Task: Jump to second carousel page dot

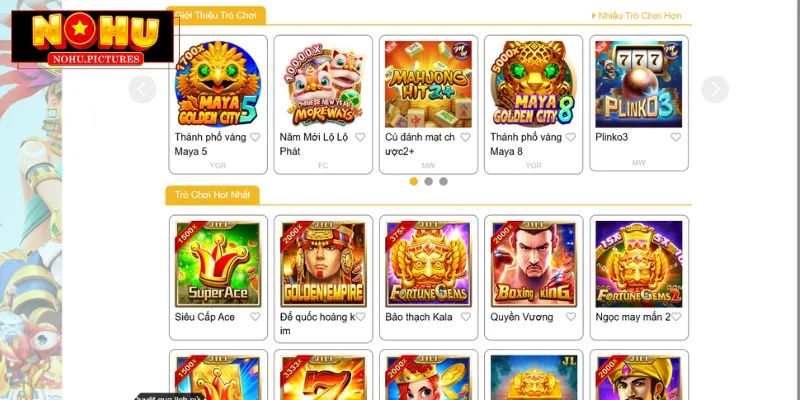Action: click(x=429, y=181)
